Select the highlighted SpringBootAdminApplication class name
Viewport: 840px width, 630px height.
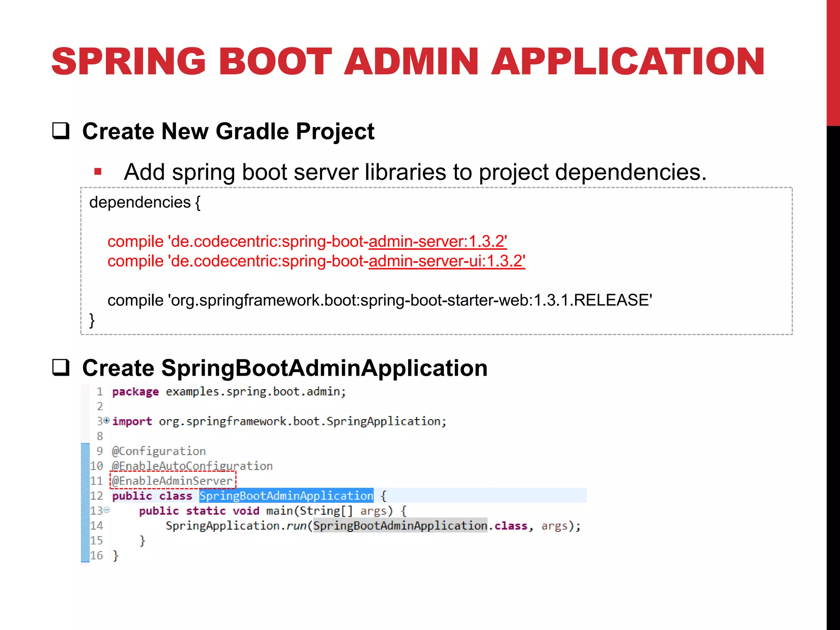[286, 496]
